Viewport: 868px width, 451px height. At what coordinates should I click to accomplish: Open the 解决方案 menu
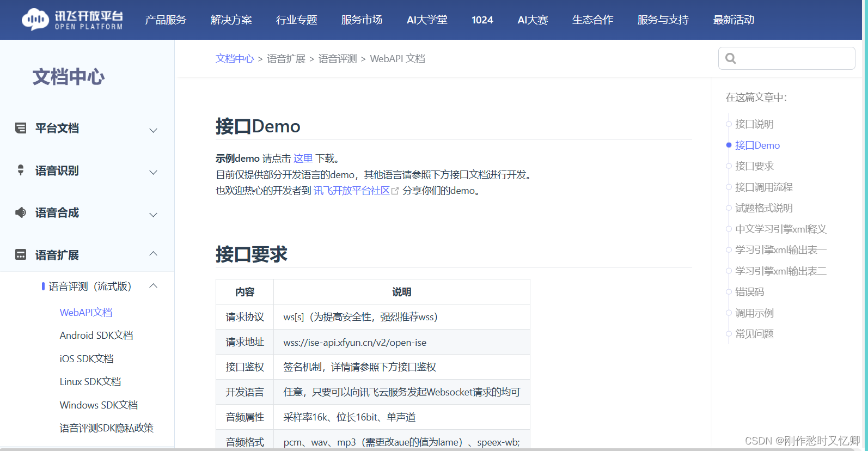tap(231, 20)
